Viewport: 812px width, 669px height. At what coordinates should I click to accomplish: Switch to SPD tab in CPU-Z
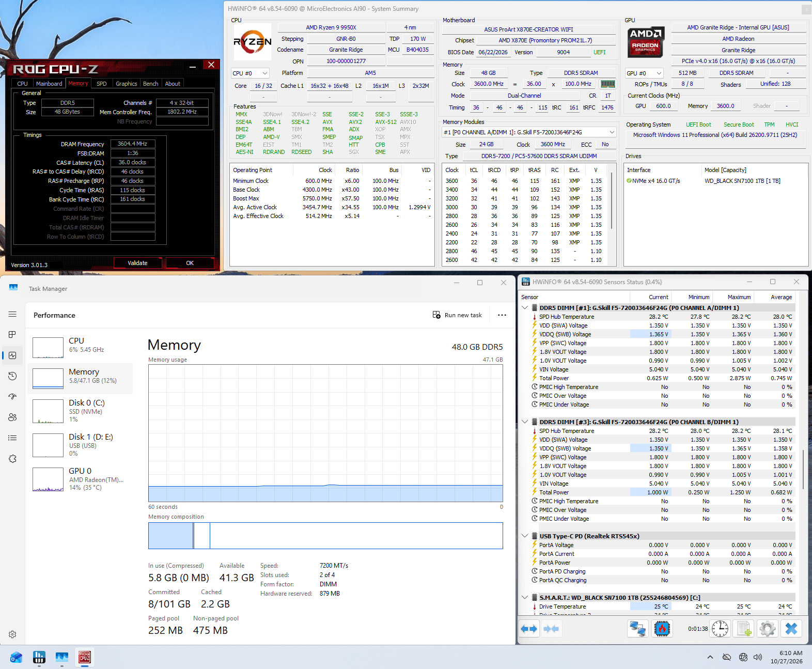pos(102,84)
